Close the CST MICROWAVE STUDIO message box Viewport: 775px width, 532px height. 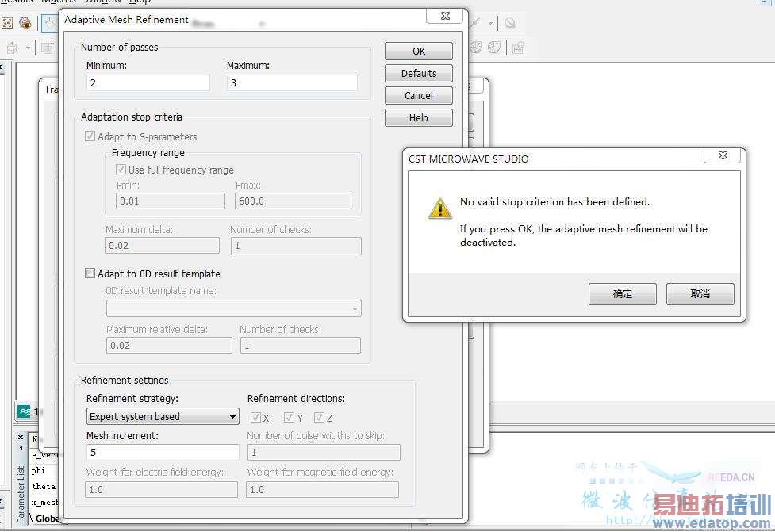click(723, 155)
